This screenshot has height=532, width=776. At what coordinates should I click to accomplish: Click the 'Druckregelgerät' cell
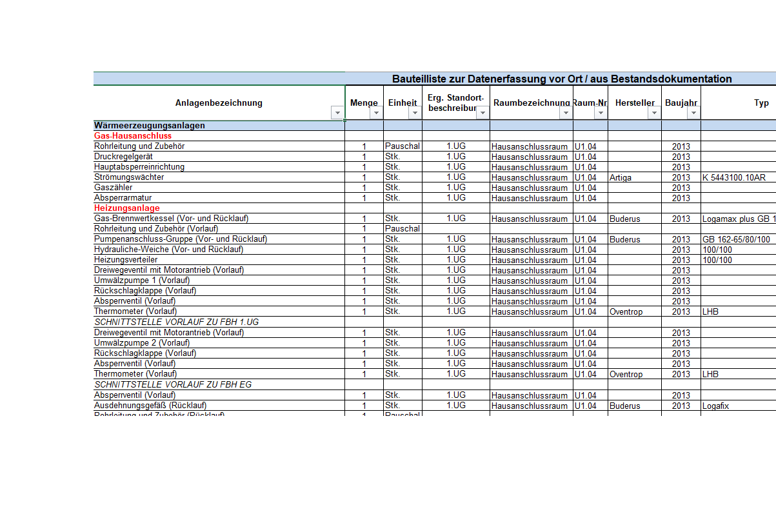[x=219, y=157]
